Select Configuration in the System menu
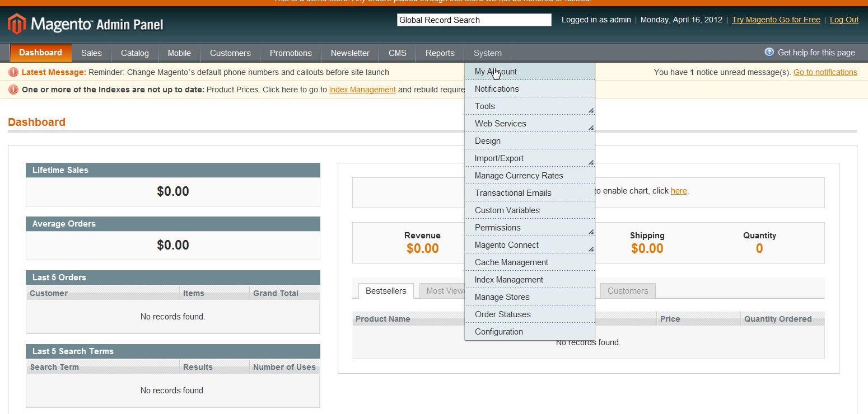The height and width of the screenshot is (414, 868). 498,332
